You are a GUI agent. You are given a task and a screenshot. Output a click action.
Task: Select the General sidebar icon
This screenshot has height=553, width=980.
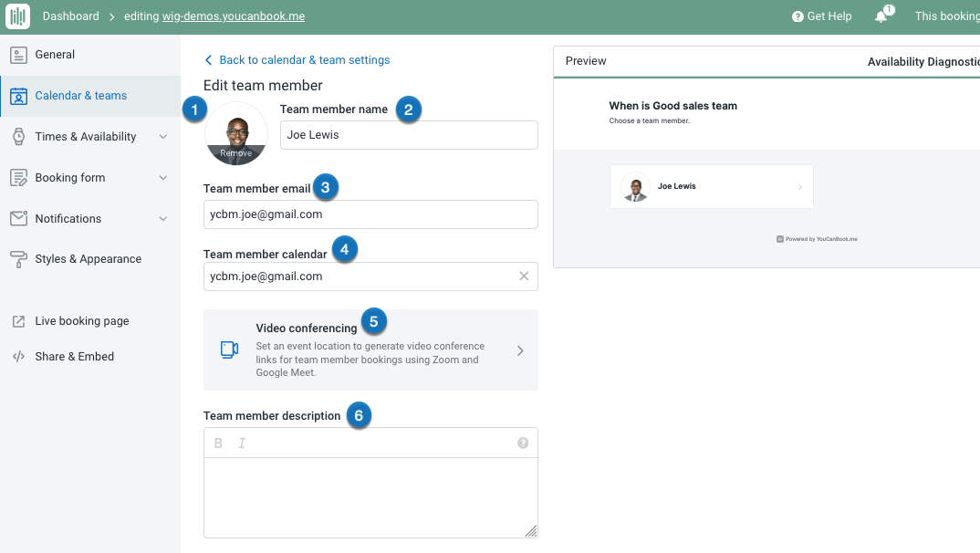pos(19,54)
